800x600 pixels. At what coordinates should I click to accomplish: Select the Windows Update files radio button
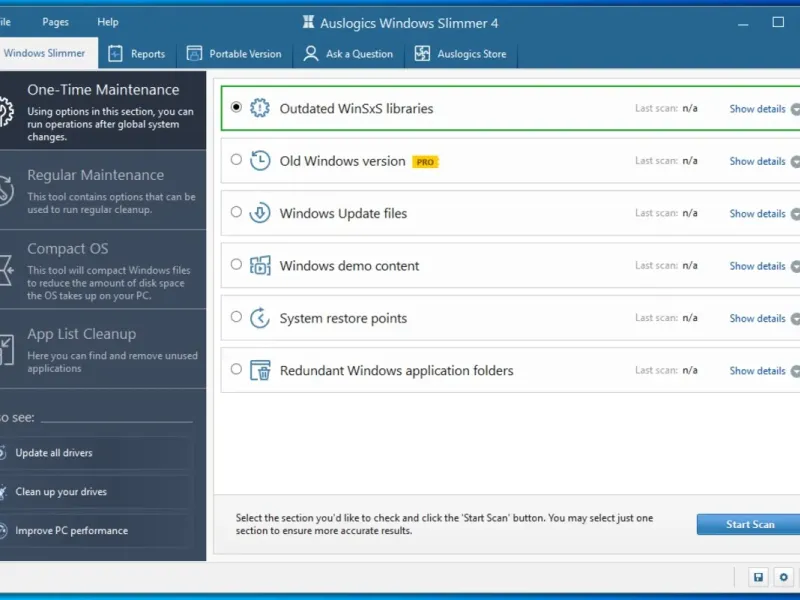(x=236, y=212)
